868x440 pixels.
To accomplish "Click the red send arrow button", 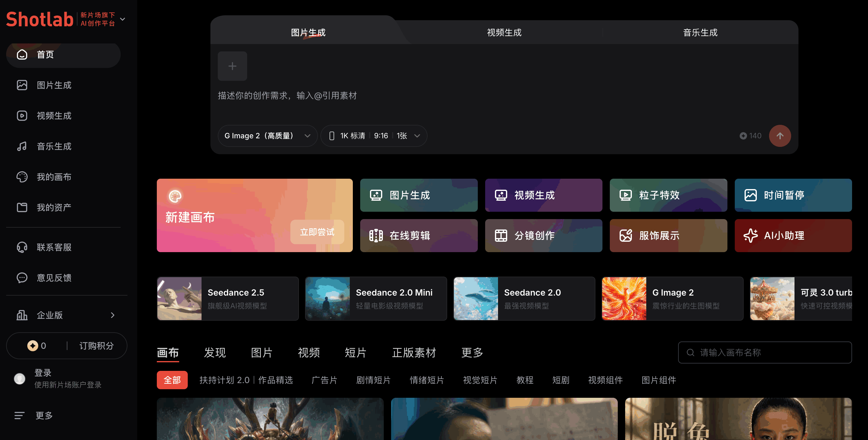I will (x=780, y=136).
